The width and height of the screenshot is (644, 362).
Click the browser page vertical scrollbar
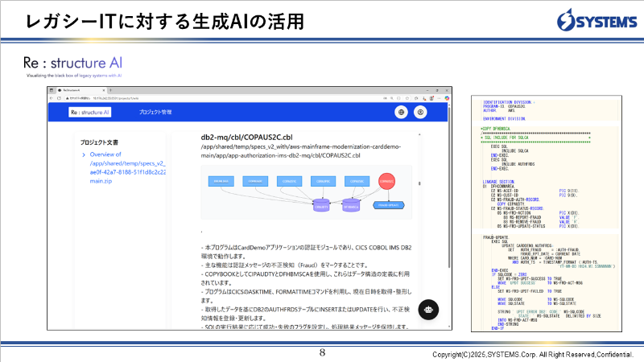click(x=449, y=187)
